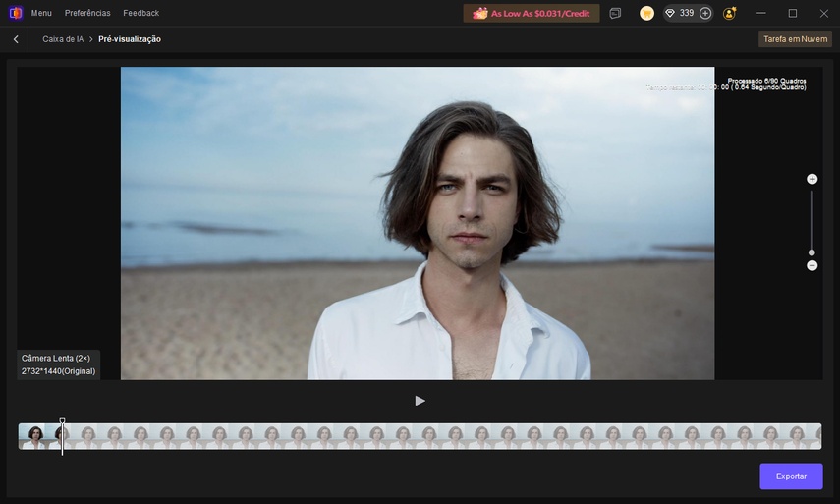Open the message center icon
Screen dimensions: 840x504
(615, 14)
